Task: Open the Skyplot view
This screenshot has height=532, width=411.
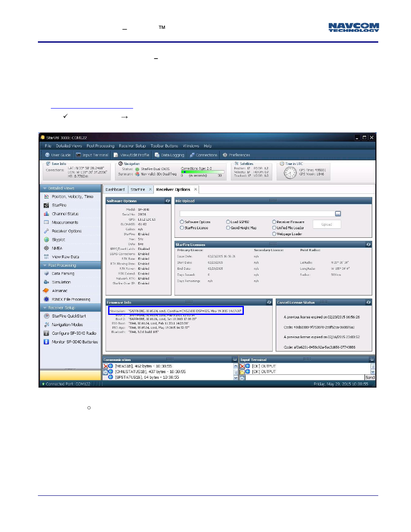Action: [54, 240]
